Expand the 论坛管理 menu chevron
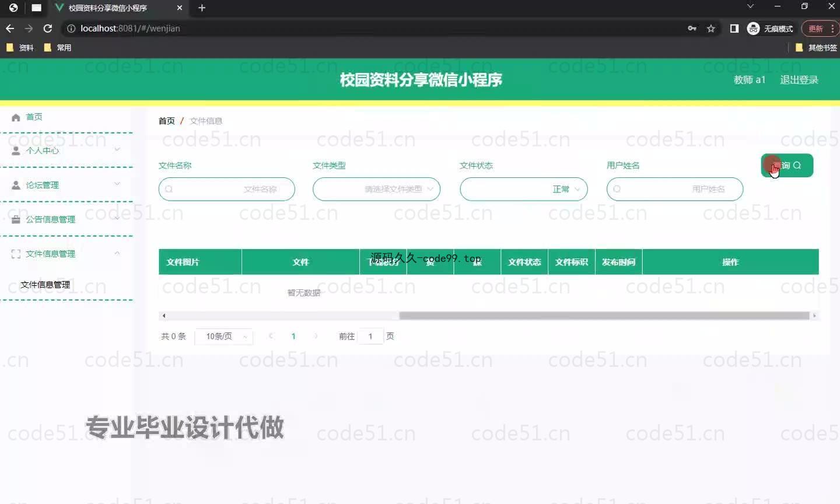840x504 pixels. tap(117, 184)
